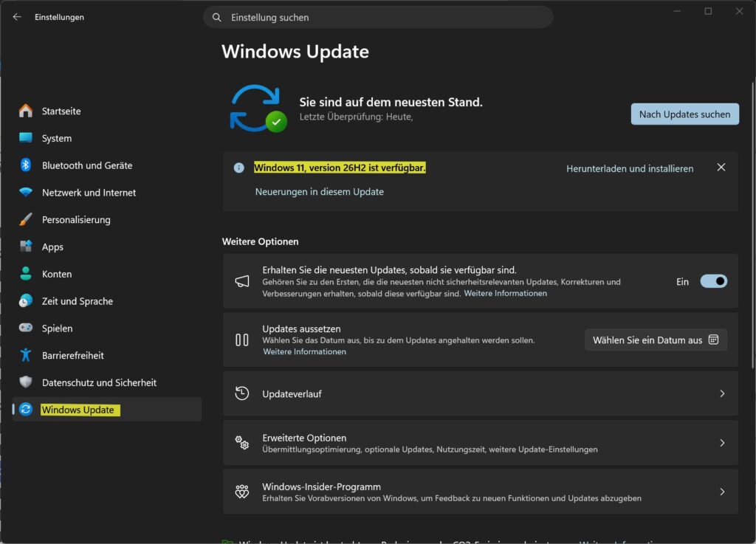Screen dimensions: 756x544
Task: Click the Bluetooth icon in sidebar
Action: [x=26, y=165]
